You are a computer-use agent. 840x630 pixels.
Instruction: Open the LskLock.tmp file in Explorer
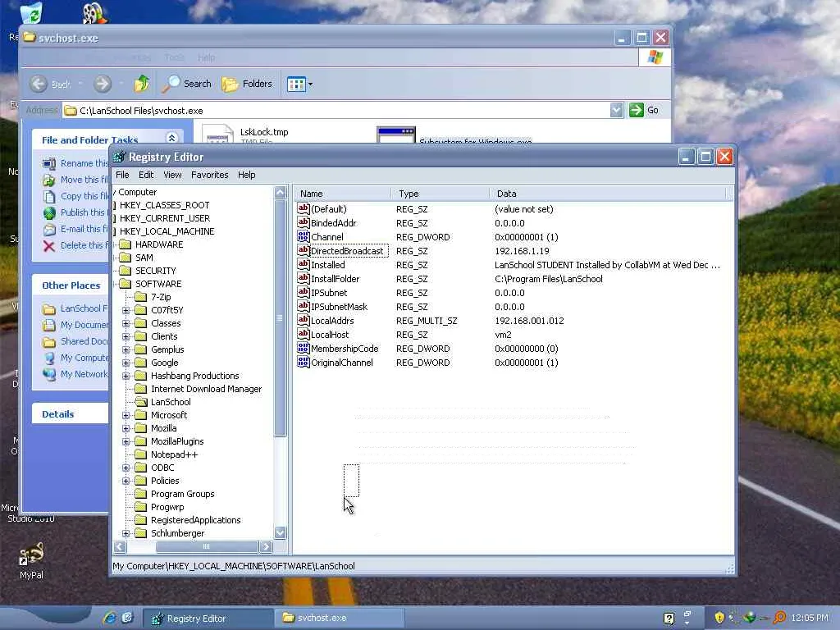point(246,134)
